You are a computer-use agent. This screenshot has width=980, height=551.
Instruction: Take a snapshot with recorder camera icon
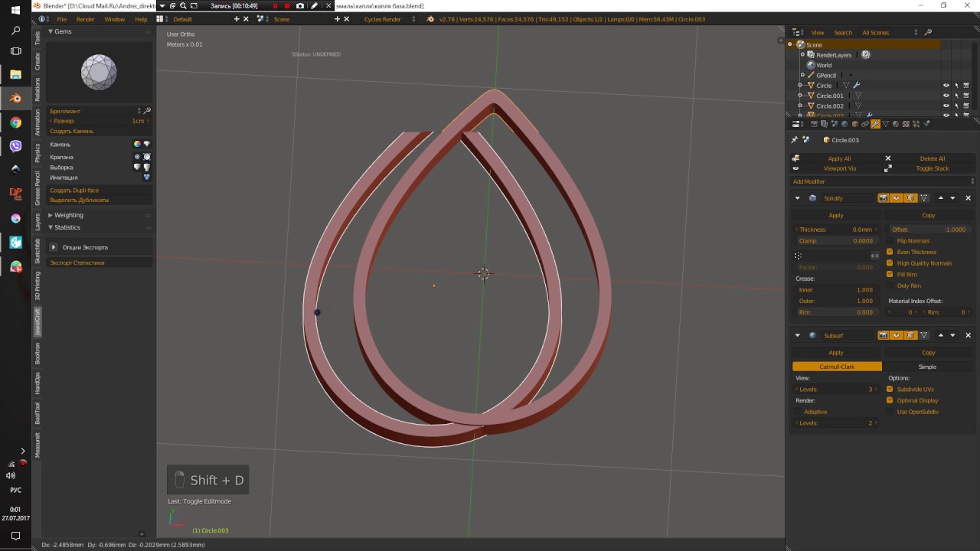pyautogui.click(x=300, y=5)
